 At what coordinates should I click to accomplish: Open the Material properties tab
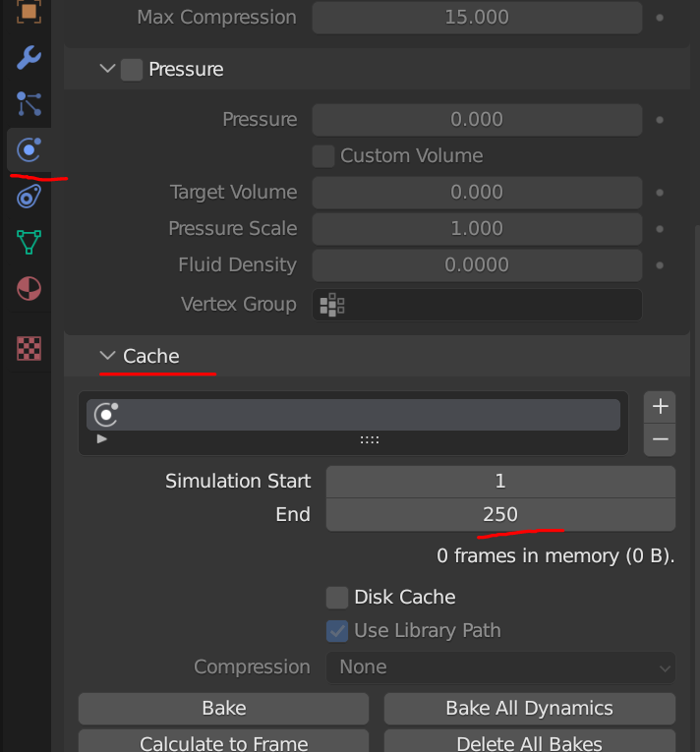(29, 289)
